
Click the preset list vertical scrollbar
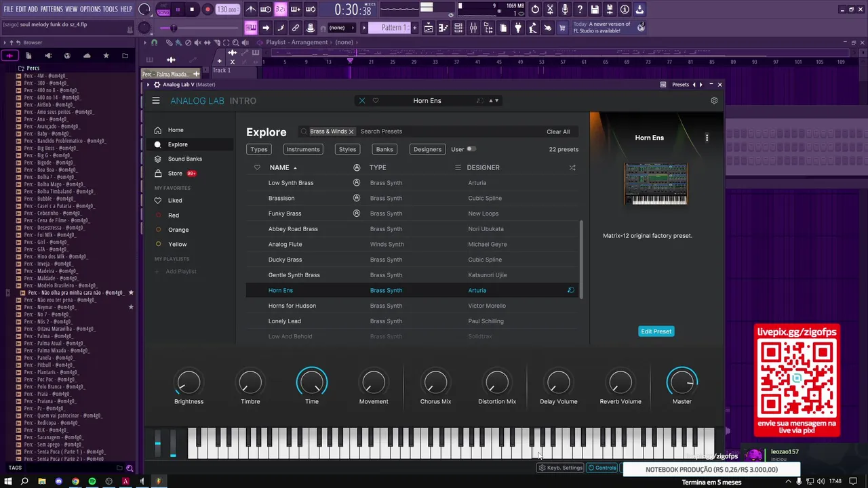[581, 258]
